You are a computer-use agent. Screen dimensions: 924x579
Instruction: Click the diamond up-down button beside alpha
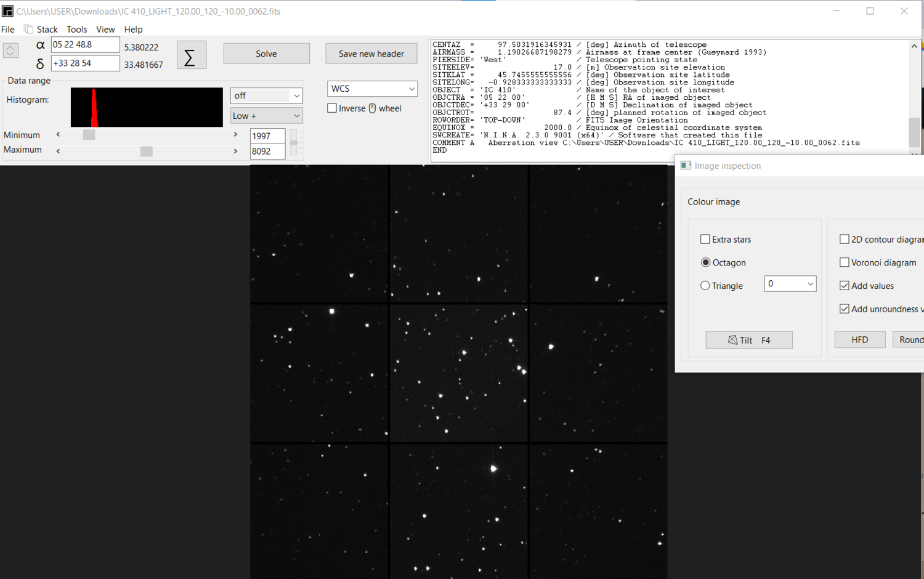(x=10, y=51)
